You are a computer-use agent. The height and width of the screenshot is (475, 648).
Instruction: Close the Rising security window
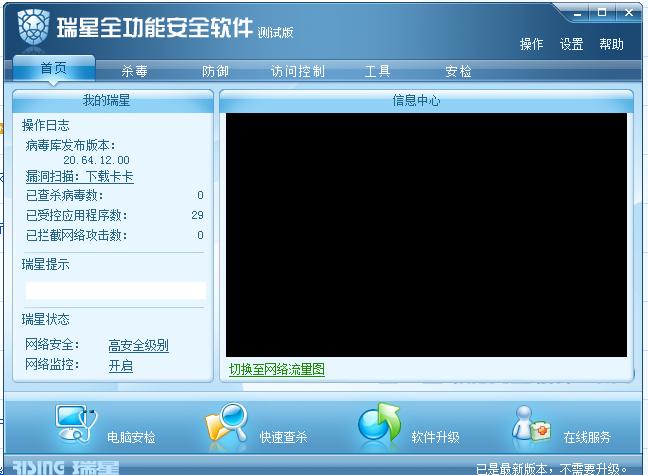coord(629,13)
